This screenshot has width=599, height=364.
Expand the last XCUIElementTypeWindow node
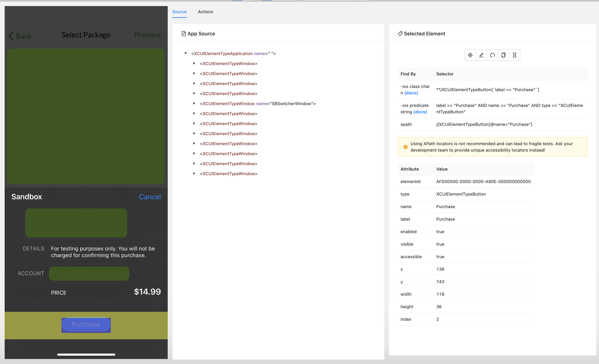tap(194, 173)
